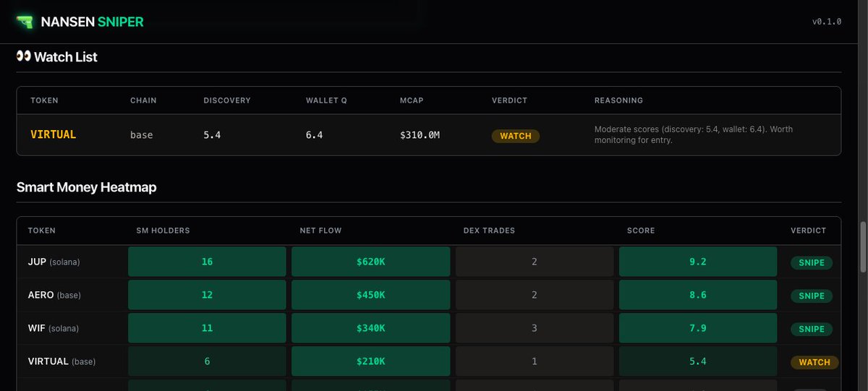
Task: Click the SNIPE badge for JUP
Action: point(812,262)
